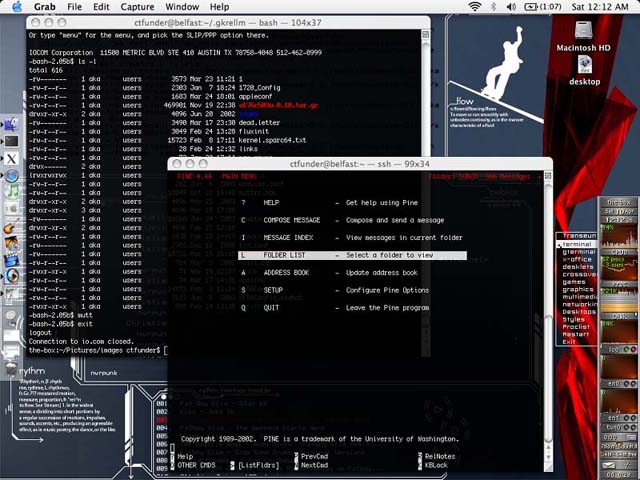This screenshot has height=480, width=640.
Task: Open the Window menu
Action: (182, 7)
